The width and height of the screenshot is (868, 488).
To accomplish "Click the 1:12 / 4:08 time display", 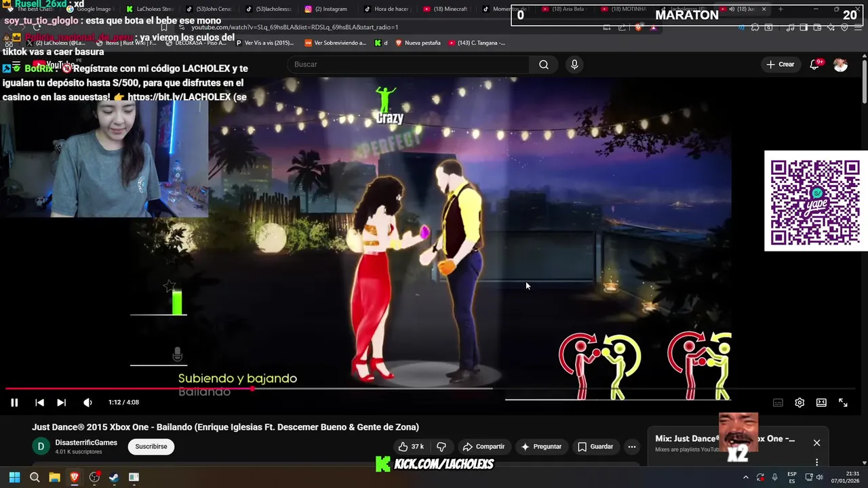I will pyautogui.click(x=123, y=403).
